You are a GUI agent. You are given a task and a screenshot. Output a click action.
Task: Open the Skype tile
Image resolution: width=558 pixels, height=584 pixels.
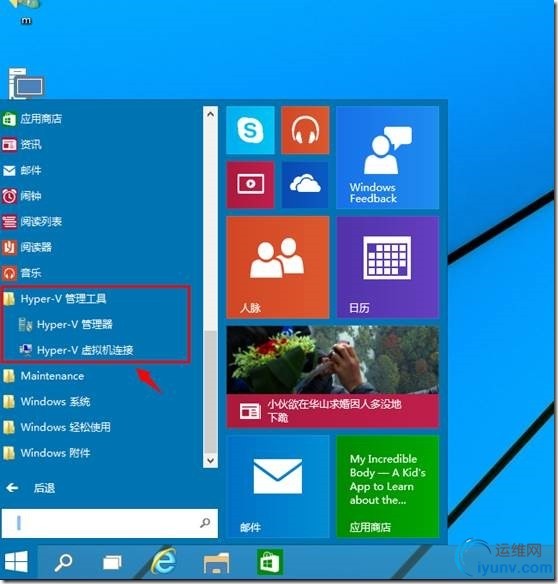250,130
